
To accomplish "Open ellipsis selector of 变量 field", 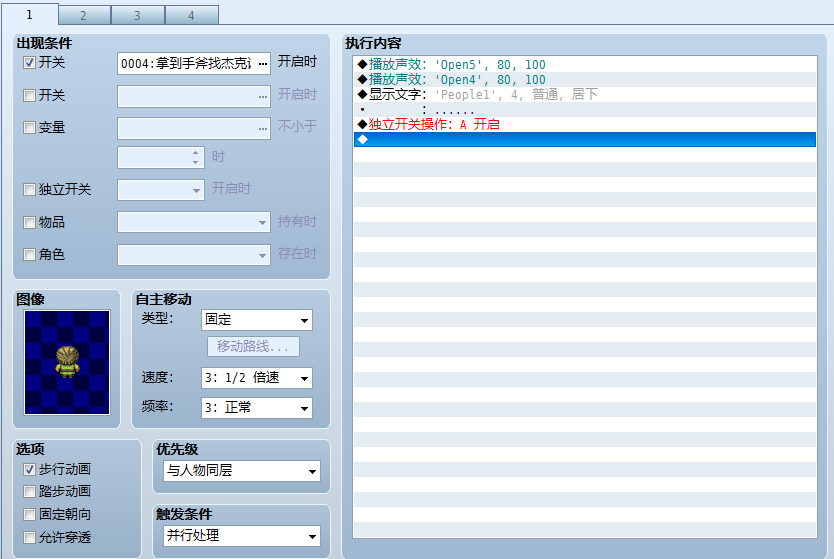I will pyautogui.click(x=263, y=129).
